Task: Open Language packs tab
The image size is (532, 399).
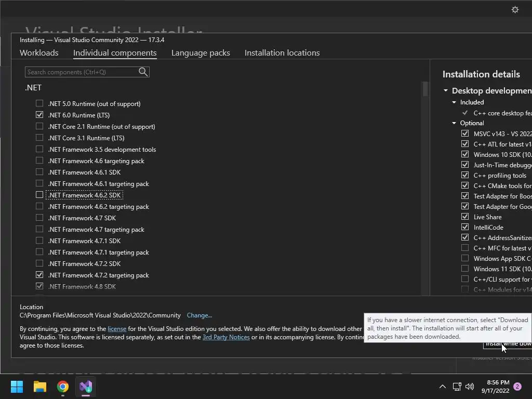Action: pyautogui.click(x=201, y=53)
